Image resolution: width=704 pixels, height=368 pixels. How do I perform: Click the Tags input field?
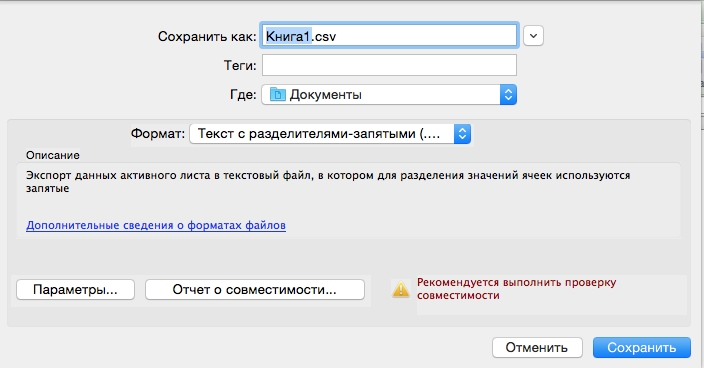(x=389, y=65)
